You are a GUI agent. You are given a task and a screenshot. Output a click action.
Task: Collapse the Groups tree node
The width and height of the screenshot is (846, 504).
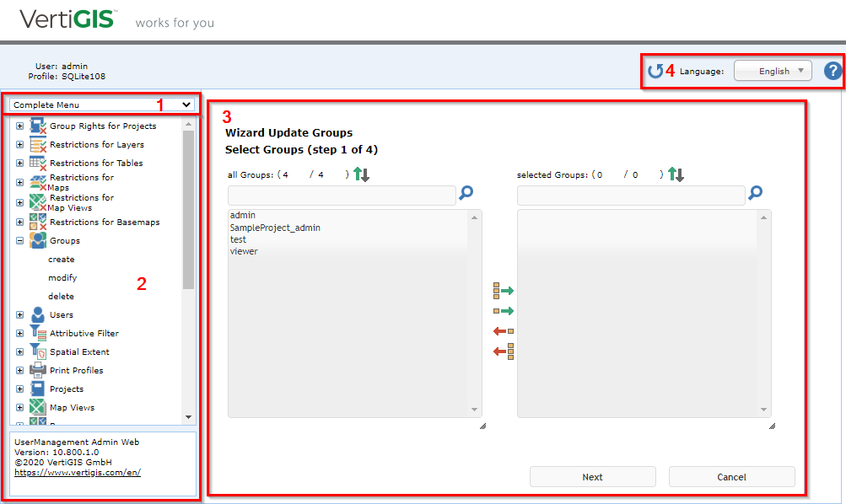coord(19,240)
